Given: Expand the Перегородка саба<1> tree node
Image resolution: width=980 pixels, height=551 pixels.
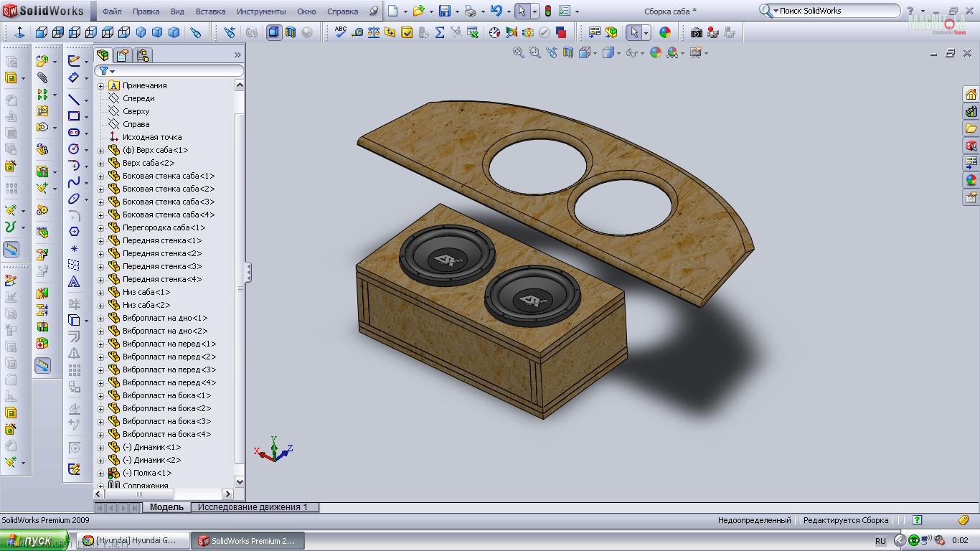Looking at the screenshot, I should point(101,228).
